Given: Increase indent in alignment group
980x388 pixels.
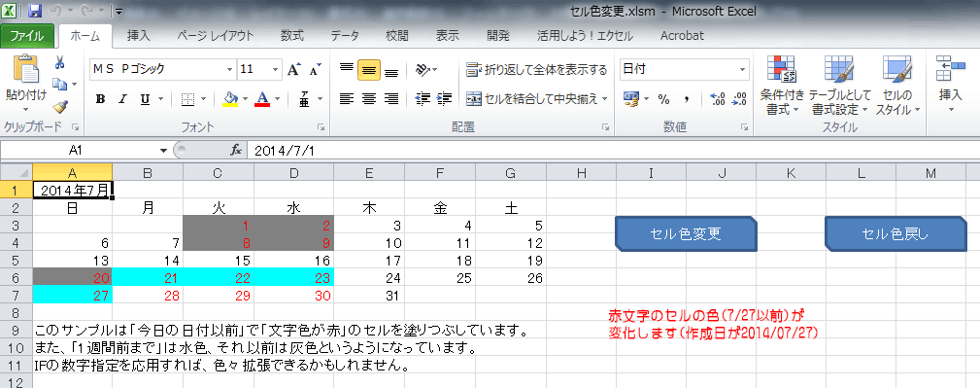Looking at the screenshot, I should [x=445, y=98].
